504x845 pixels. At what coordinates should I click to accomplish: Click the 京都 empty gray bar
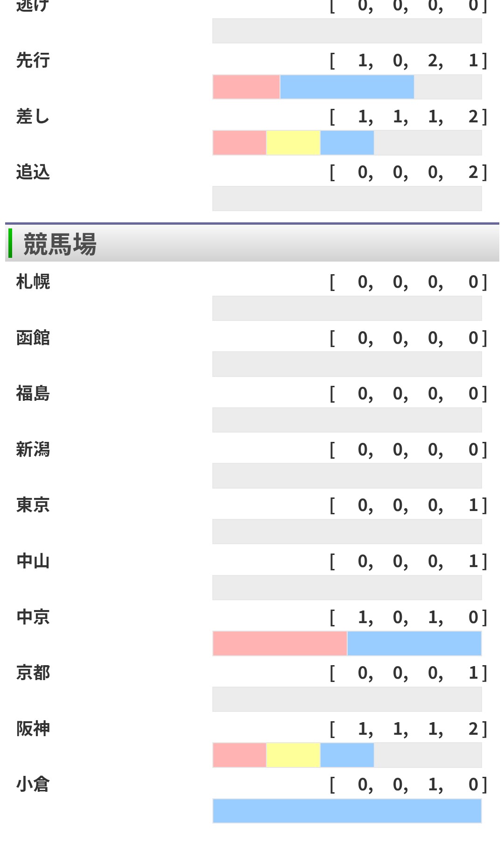tap(347, 699)
